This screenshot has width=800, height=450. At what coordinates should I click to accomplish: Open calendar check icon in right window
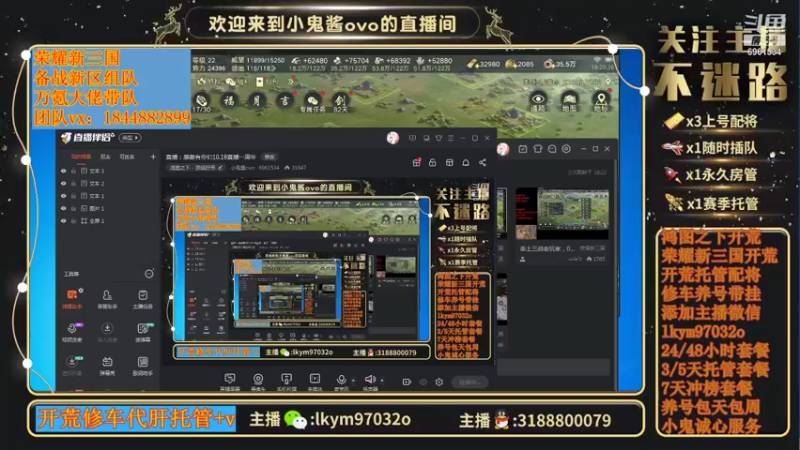point(523,149)
